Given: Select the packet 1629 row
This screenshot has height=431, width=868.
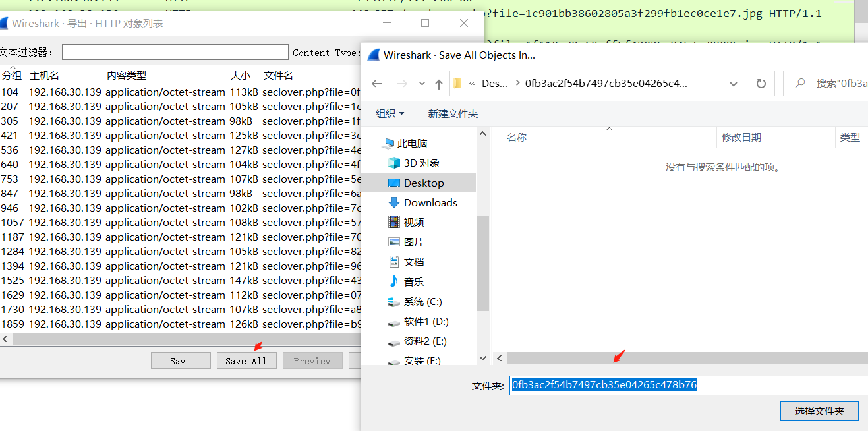Looking at the screenshot, I should coord(181,295).
